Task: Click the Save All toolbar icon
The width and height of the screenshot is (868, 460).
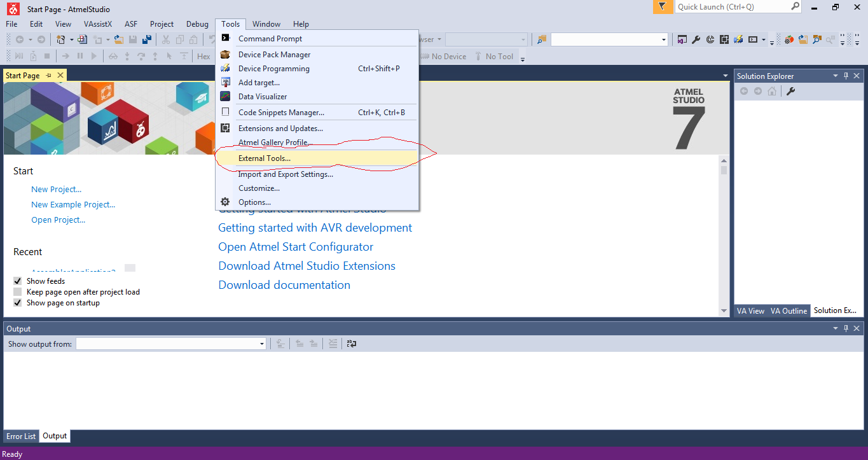Action: [x=147, y=39]
